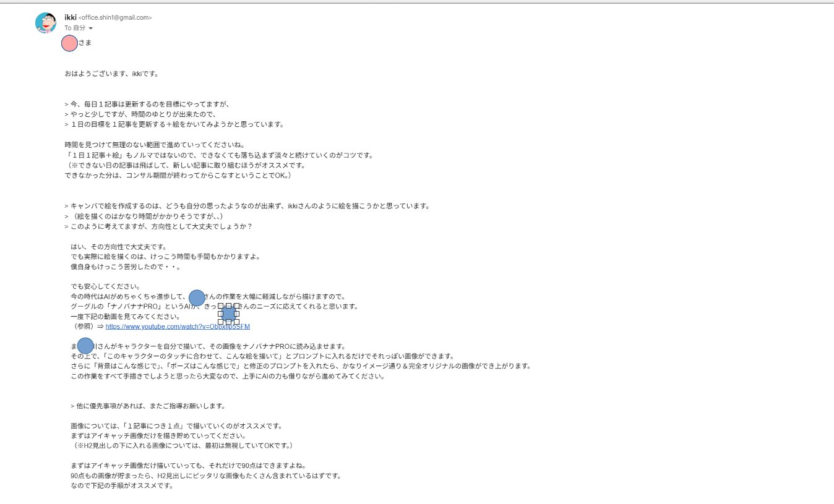Click the quoted line starting "> 他に優先事項があれば"

point(148,406)
